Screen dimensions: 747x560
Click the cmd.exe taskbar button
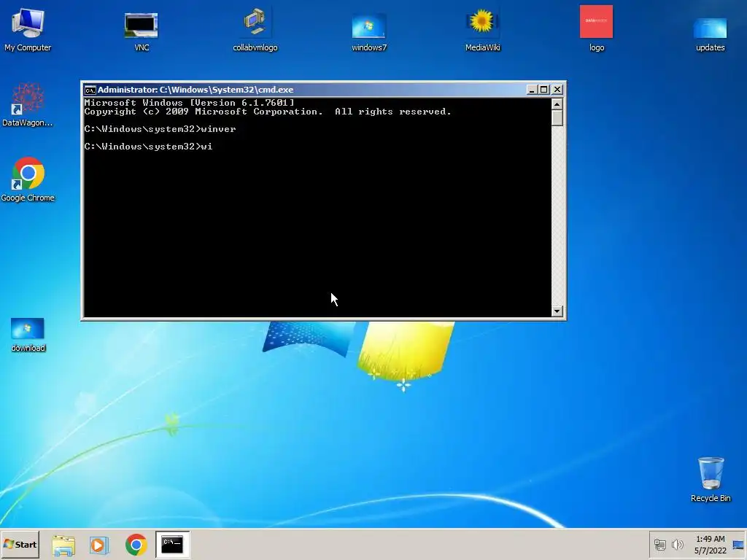click(172, 544)
